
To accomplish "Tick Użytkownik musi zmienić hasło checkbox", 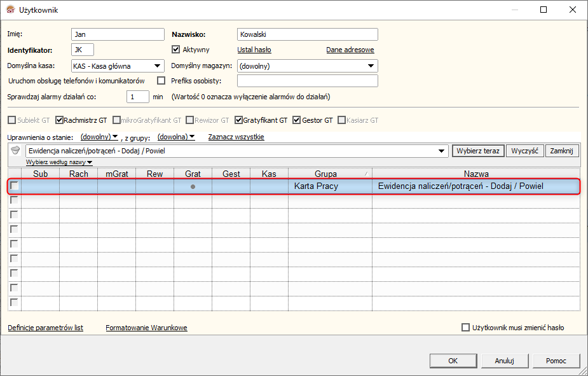I will click(465, 327).
